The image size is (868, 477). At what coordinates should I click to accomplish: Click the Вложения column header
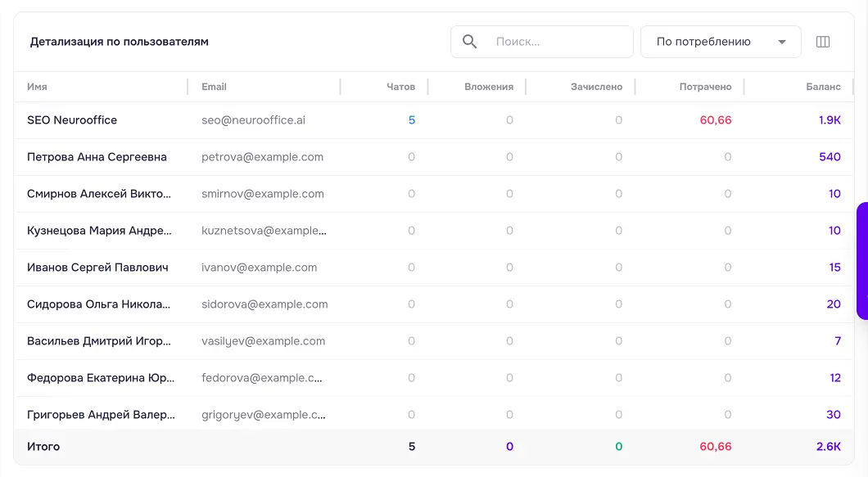(x=489, y=87)
